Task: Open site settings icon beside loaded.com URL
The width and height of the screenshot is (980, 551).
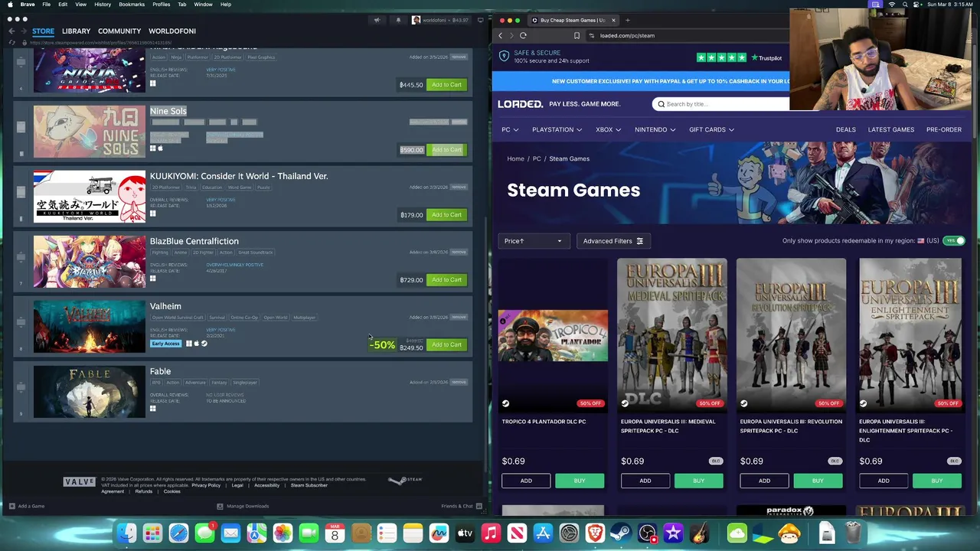Action: tap(592, 35)
